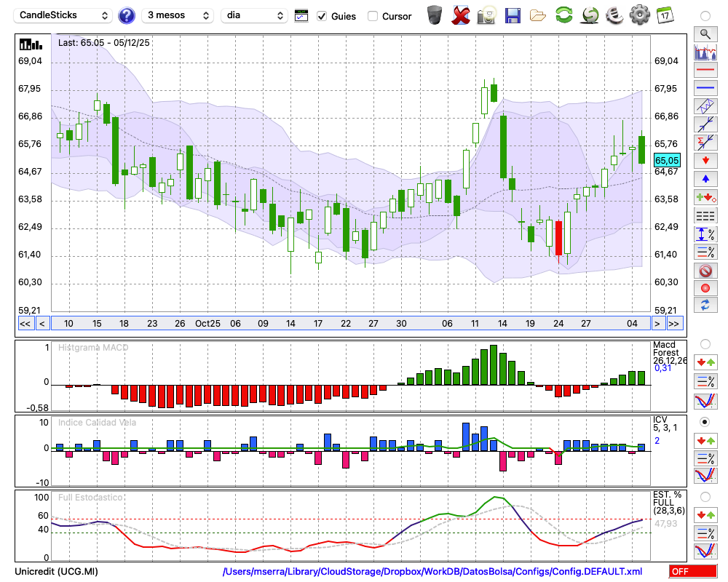Select the radio button beside MACD panel

click(x=705, y=343)
